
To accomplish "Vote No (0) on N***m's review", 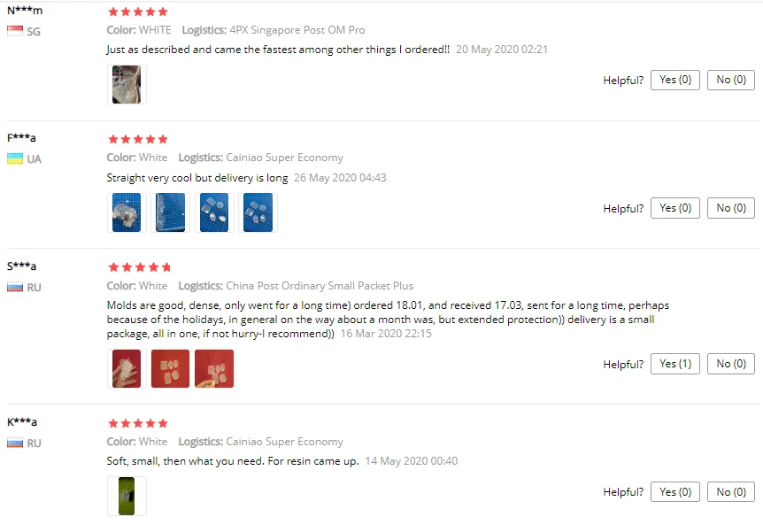I will click(x=731, y=80).
